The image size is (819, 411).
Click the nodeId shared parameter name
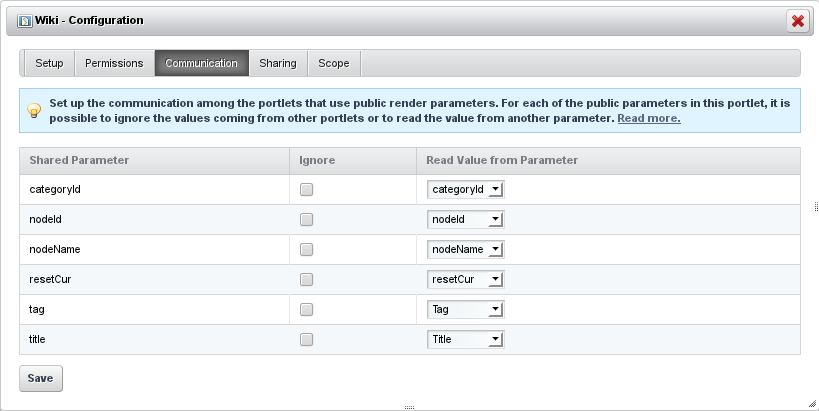pos(45,219)
